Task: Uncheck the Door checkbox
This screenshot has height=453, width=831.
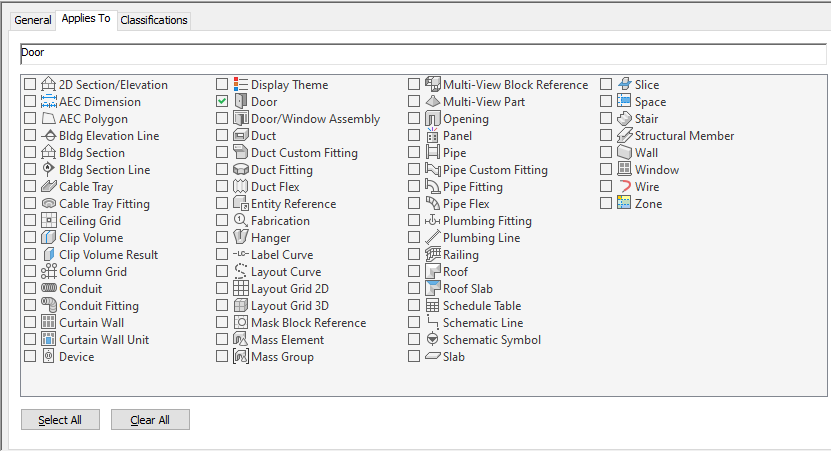Action: [x=222, y=102]
